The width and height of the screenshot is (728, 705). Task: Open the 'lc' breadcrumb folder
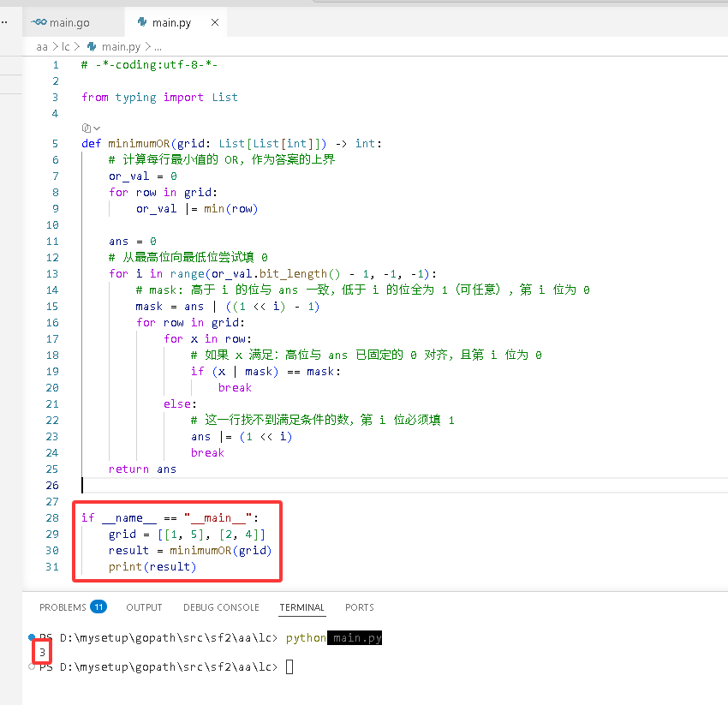tap(65, 47)
